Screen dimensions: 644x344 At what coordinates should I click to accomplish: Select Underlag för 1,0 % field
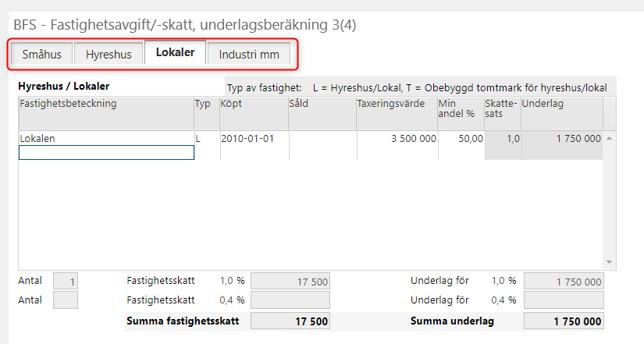564,281
